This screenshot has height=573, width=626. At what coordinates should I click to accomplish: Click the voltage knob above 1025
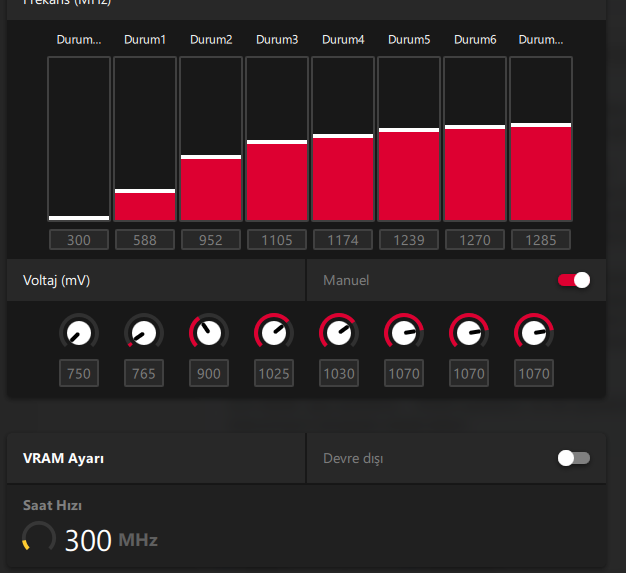274,332
